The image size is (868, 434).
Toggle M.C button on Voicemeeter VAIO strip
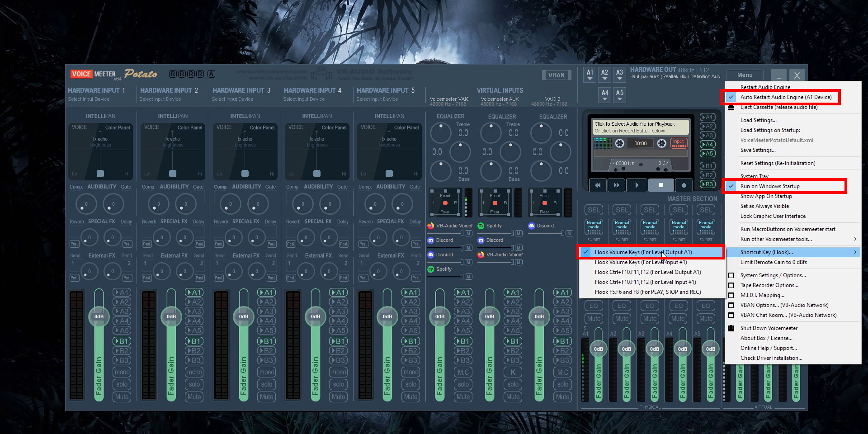[463, 372]
